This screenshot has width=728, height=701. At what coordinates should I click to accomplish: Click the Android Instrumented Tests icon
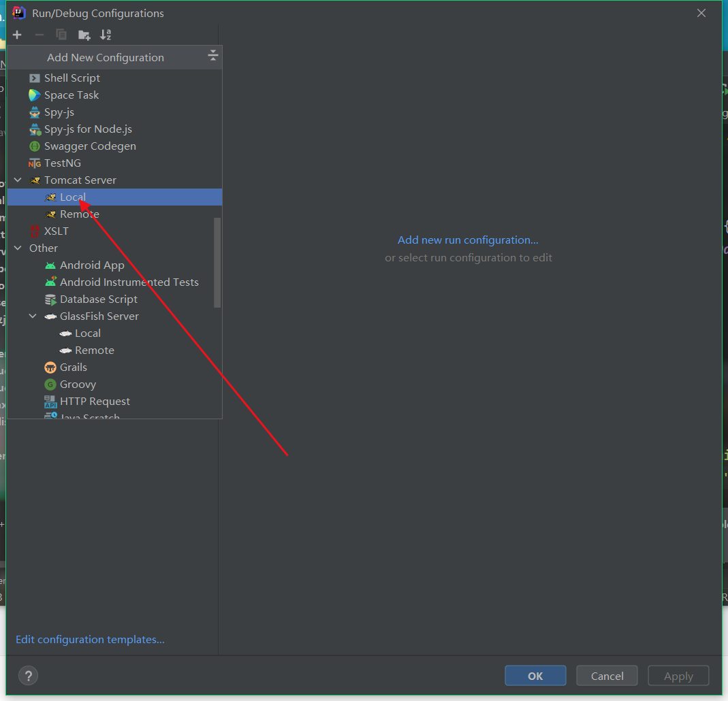click(x=50, y=282)
